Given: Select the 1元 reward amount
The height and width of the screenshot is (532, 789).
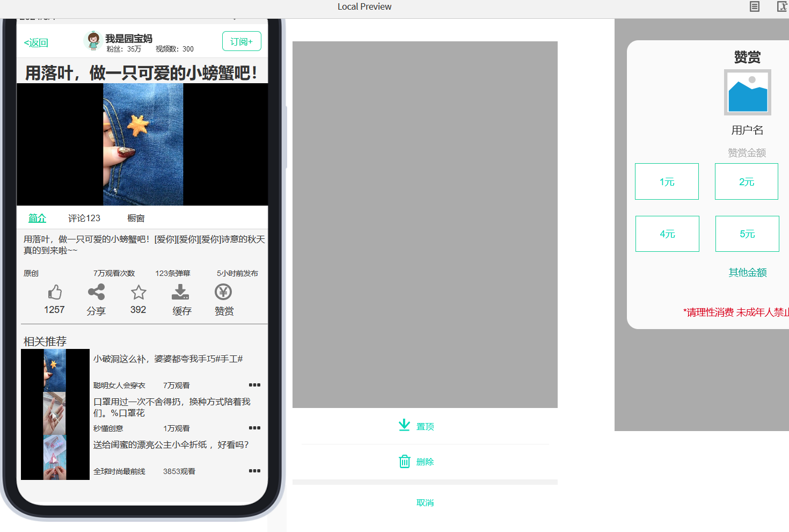Looking at the screenshot, I should pos(667,181).
